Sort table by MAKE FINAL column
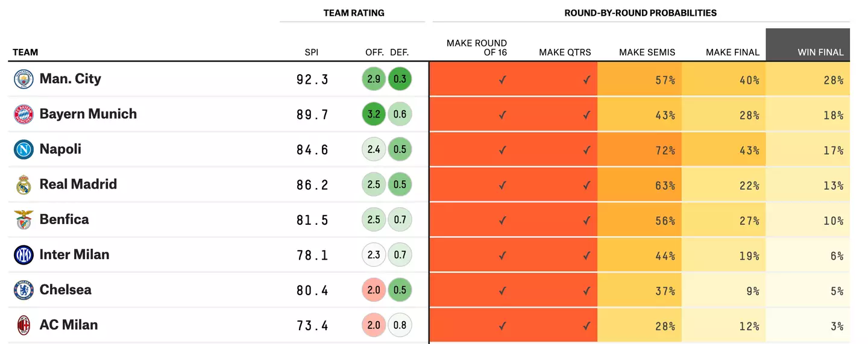The width and height of the screenshot is (868, 344). tap(732, 52)
